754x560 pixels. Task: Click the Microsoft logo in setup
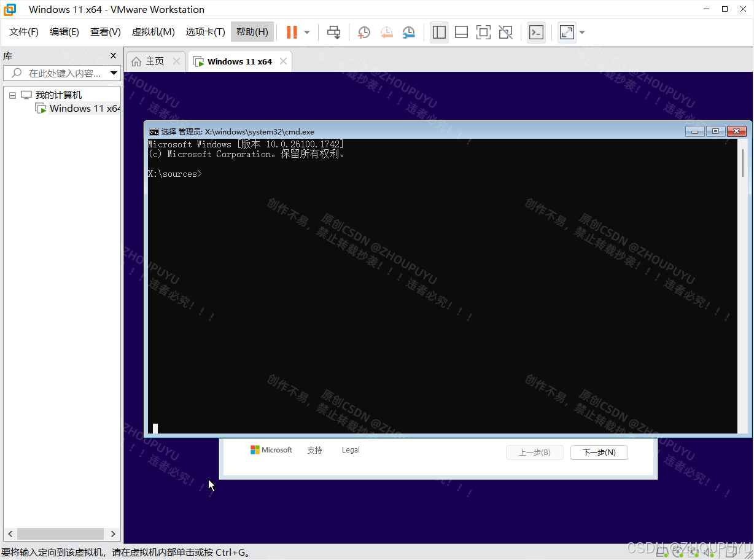(271, 450)
